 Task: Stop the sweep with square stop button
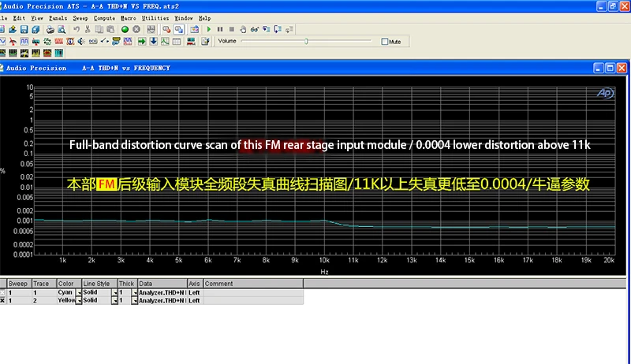pos(231,29)
